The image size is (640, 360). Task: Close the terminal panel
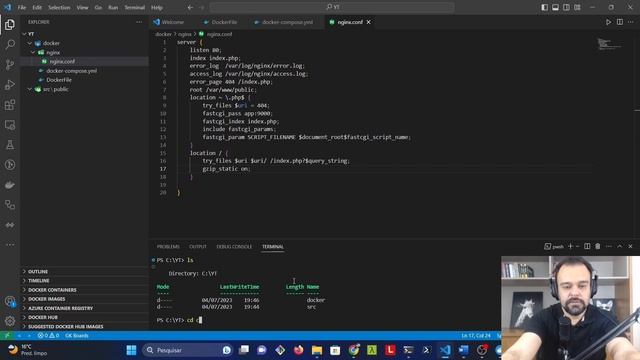(630, 247)
